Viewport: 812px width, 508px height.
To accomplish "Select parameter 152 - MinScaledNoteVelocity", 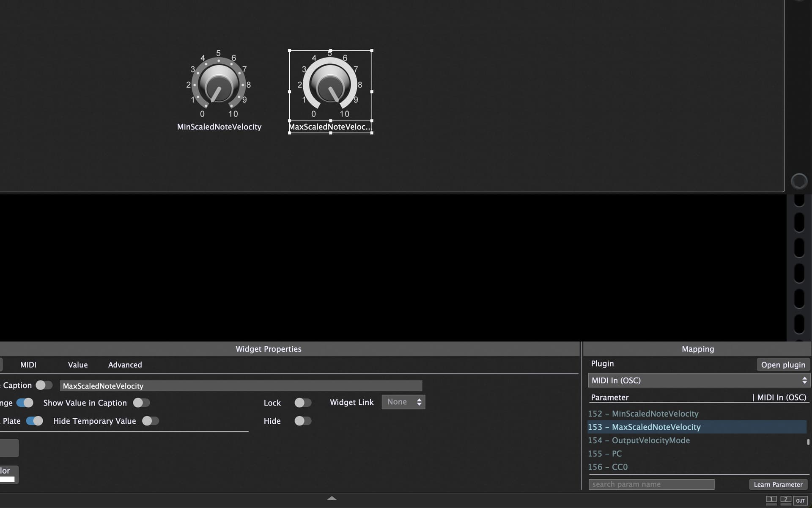I will [x=697, y=414].
